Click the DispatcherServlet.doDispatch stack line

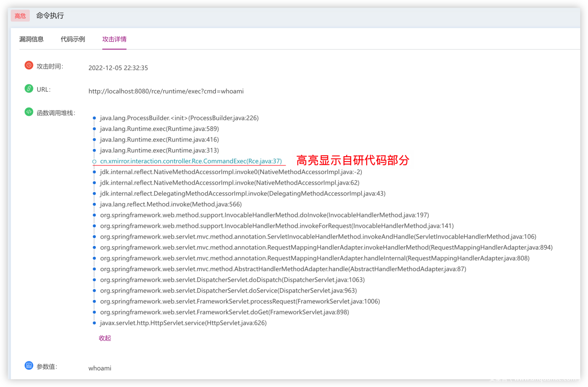[x=232, y=280]
